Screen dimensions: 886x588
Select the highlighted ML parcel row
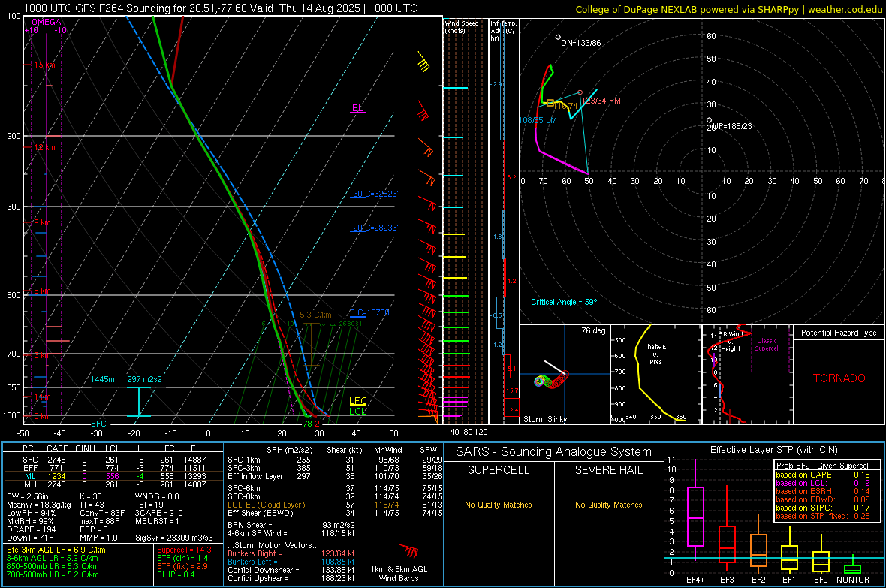tap(113, 477)
